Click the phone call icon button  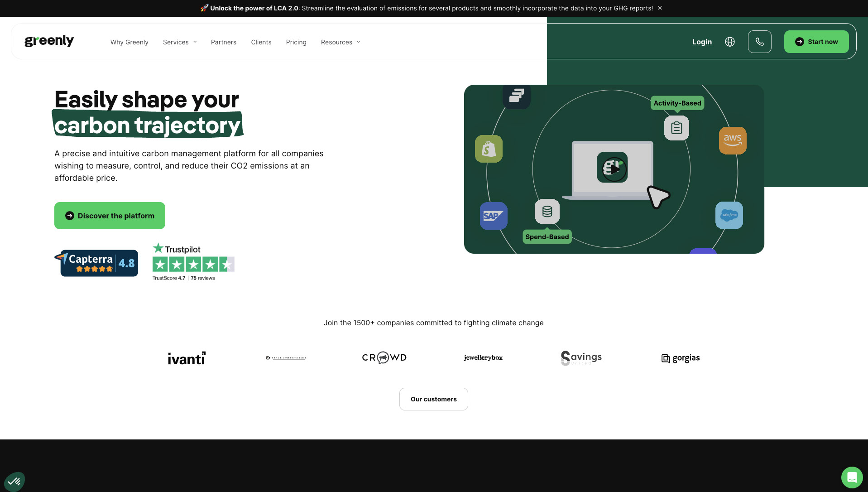pyautogui.click(x=760, y=42)
